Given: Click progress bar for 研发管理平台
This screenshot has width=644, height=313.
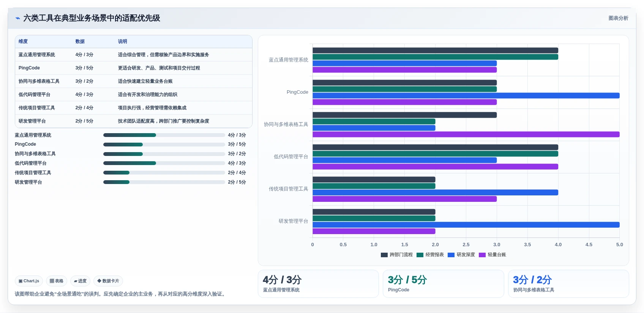Looking at the screenshot, I should tap(164, 182).
